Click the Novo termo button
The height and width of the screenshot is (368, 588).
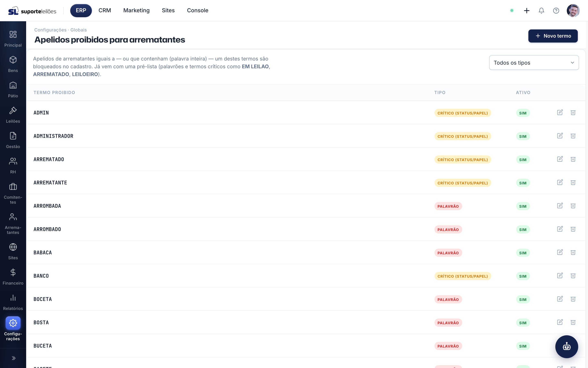point(553,36)
